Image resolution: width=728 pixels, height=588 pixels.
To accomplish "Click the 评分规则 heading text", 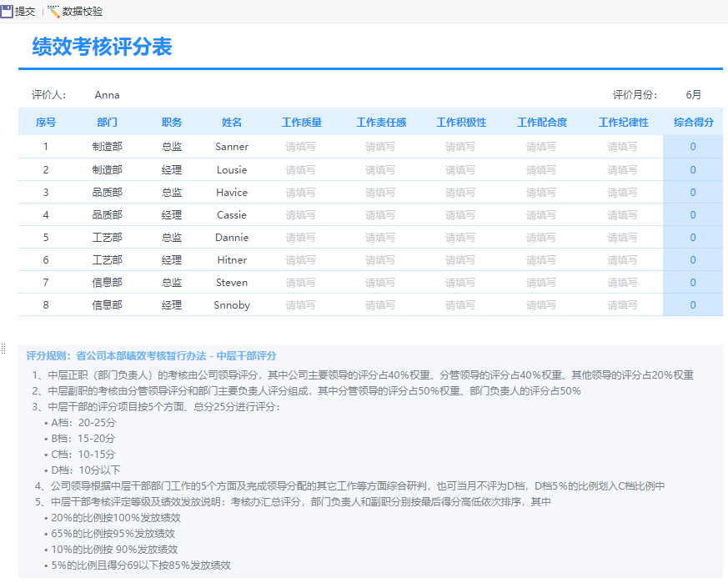I will tap(151, 355).
